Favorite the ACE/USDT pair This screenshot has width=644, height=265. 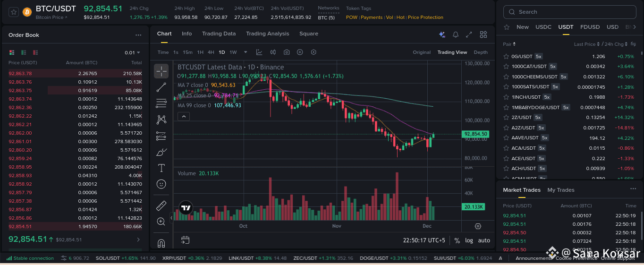click(x=506, y=158)
